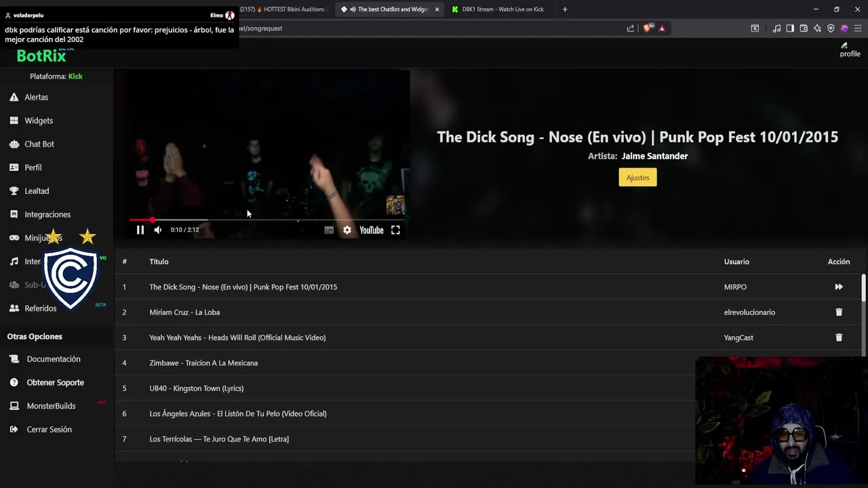The image size is (868, 488).
Task: Mute the YouTube player volume
Action: click(158, 230)
